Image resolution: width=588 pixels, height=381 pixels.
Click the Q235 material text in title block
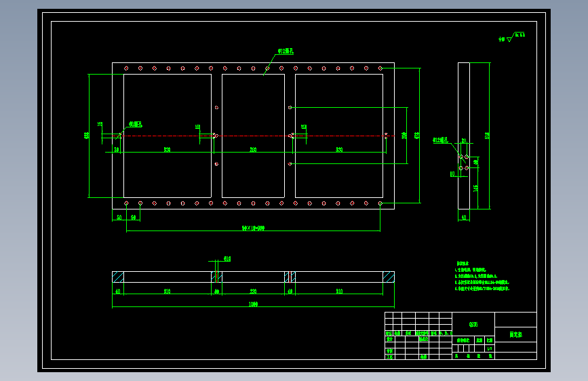473,324
